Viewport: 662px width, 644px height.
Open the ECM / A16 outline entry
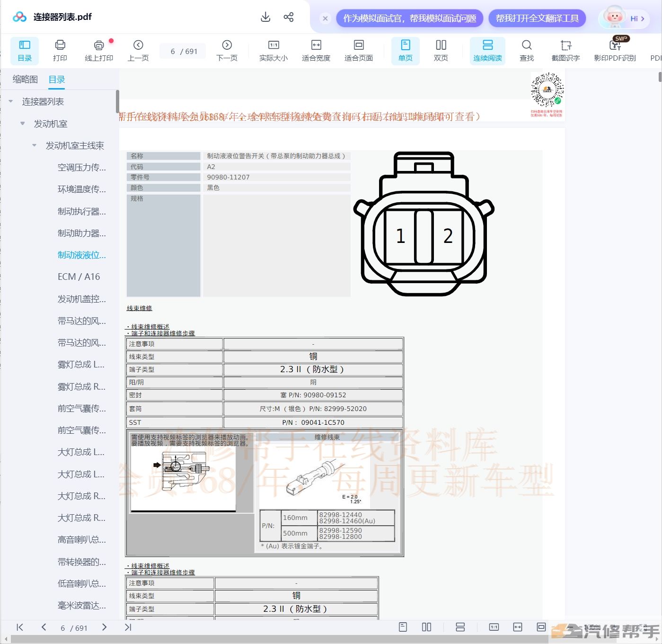[79, 277]
